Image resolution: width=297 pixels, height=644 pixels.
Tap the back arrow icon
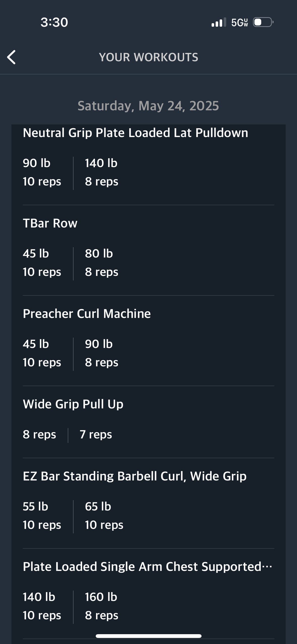coord(11,57)
